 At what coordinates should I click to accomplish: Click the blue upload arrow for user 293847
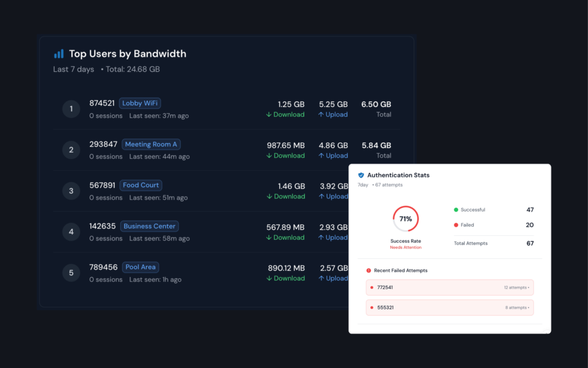[320, 155]
